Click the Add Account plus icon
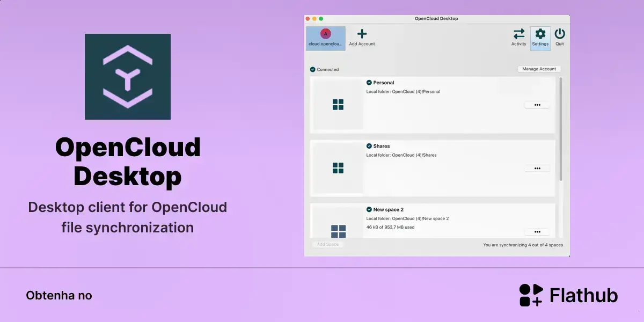This screenshot has height=322, width=644. [x=362, y=34]
